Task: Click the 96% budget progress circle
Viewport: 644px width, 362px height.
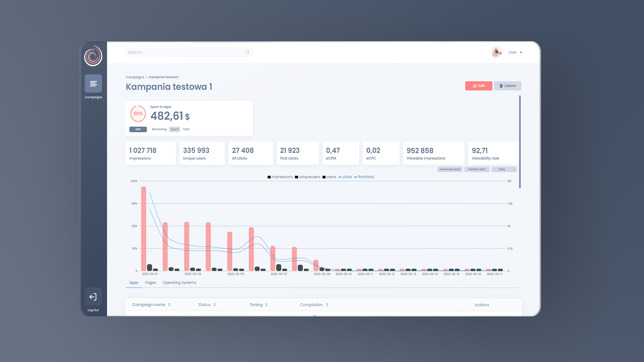Action: click(138, 114)
